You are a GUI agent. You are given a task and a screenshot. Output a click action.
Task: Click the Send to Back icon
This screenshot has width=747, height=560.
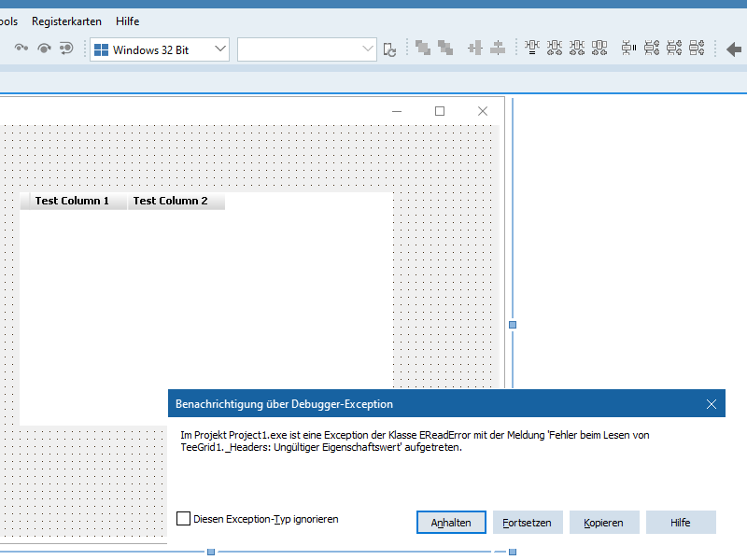[445, 49]
